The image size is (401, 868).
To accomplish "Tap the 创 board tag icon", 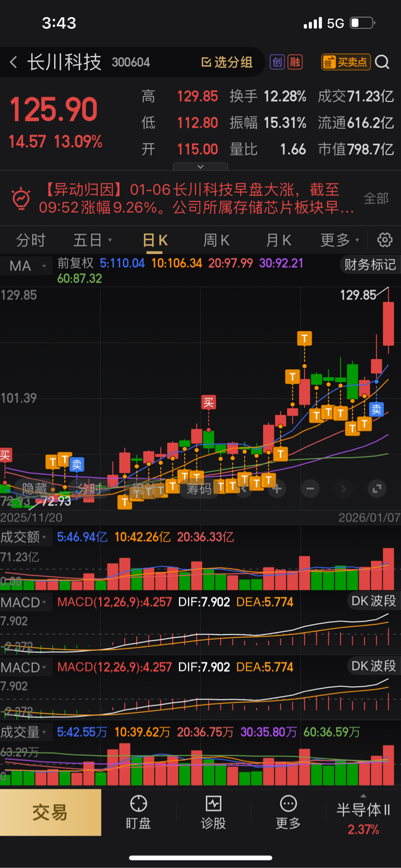I will [277, 62].
